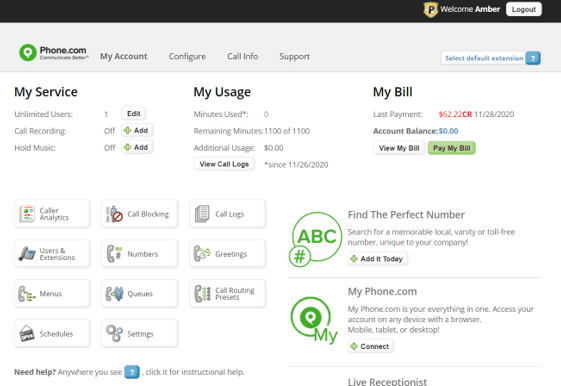Click the Logout button
This screenshot has height=386, width=561.
tap(524, 9)
